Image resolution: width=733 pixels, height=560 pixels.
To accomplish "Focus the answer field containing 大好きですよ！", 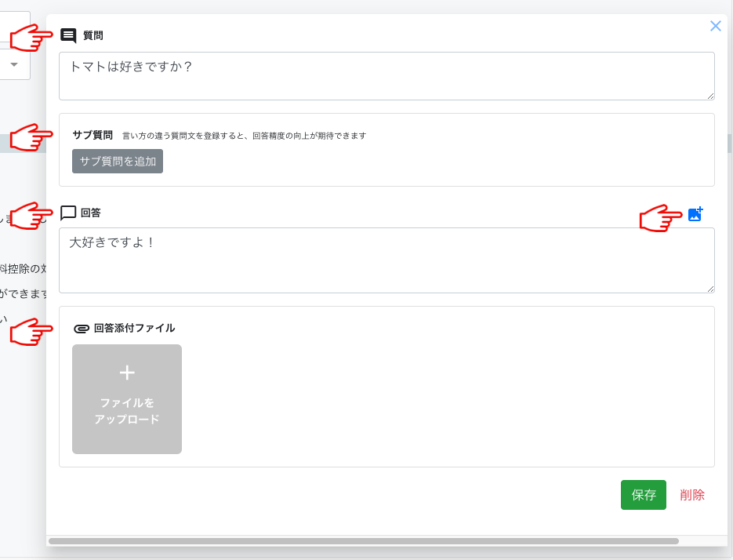I will pyautogui.click(x=386, y=260).
